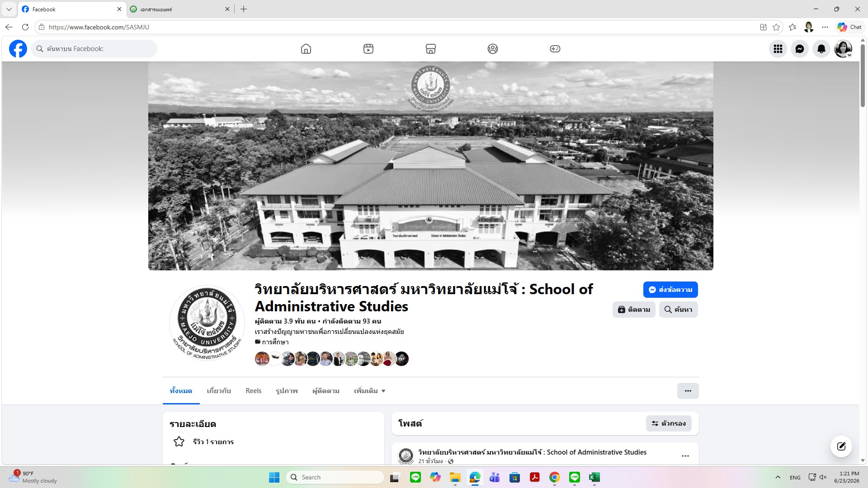
Task: Open the Marketplace icon
Action: click(x=431, y=49)
